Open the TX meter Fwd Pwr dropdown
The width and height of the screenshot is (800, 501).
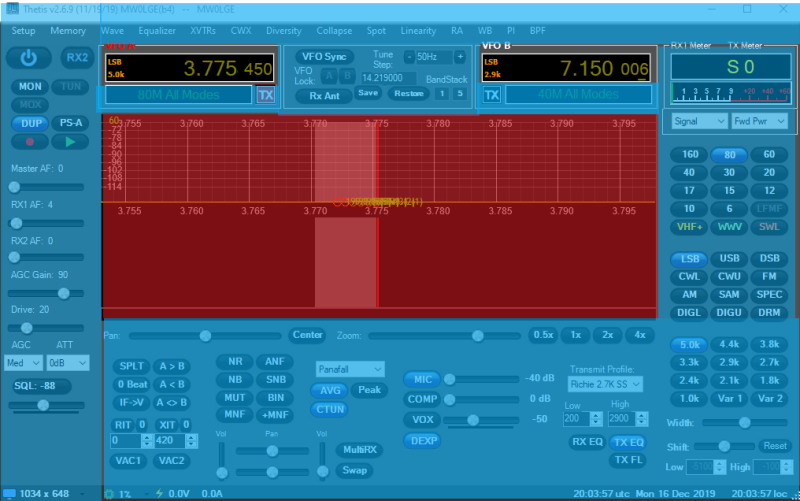pos(759,121)
